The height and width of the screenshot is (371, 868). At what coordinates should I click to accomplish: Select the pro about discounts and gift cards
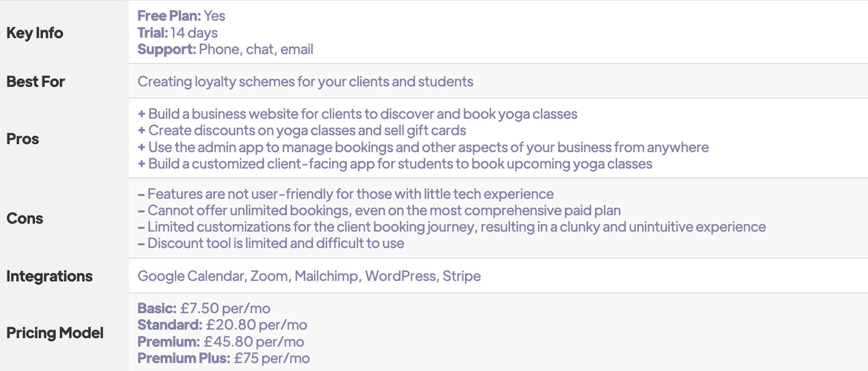pos(302,130)
